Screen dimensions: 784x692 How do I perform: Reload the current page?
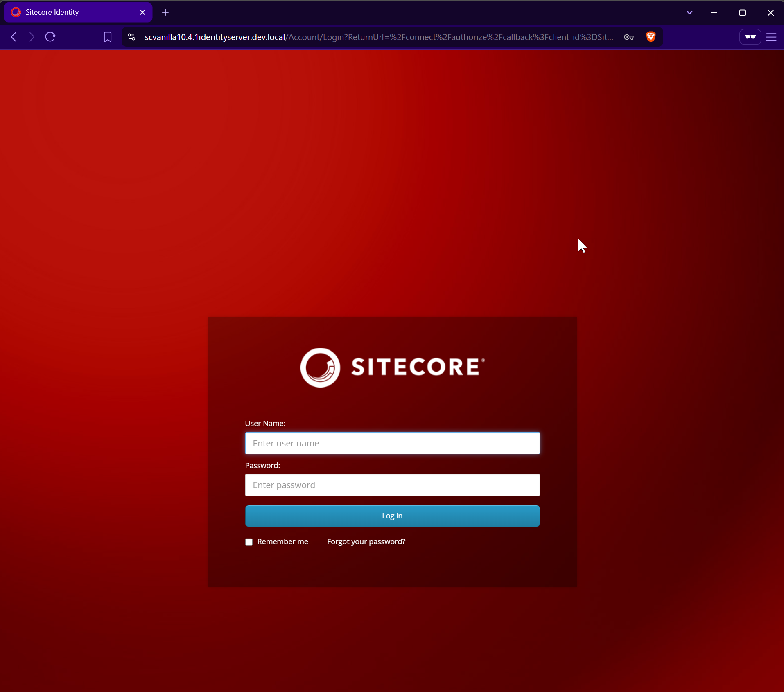(x=50, y=37)
